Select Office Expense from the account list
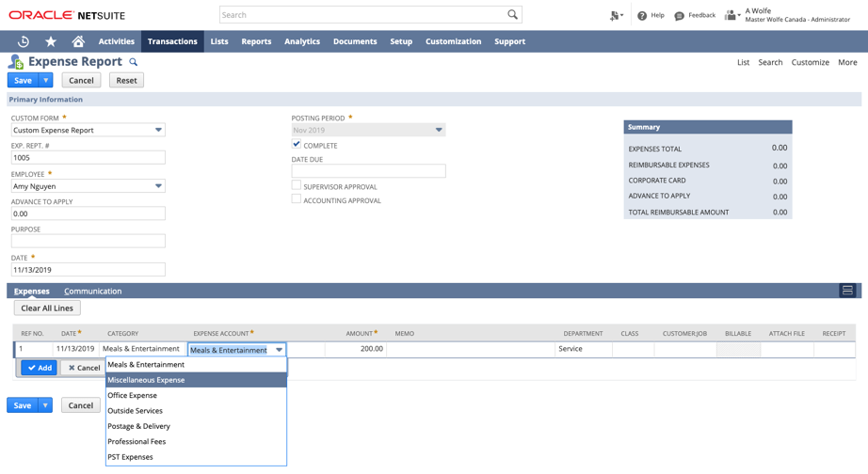 point(132,395)
